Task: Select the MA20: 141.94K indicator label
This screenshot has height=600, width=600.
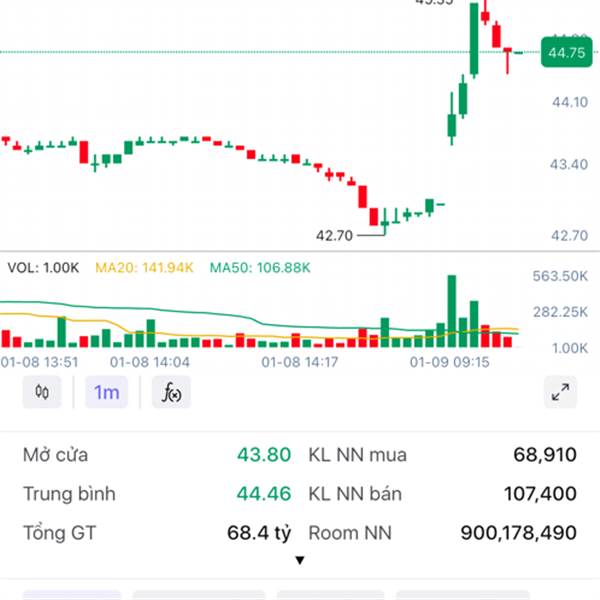Action: (x=144, y=267)
